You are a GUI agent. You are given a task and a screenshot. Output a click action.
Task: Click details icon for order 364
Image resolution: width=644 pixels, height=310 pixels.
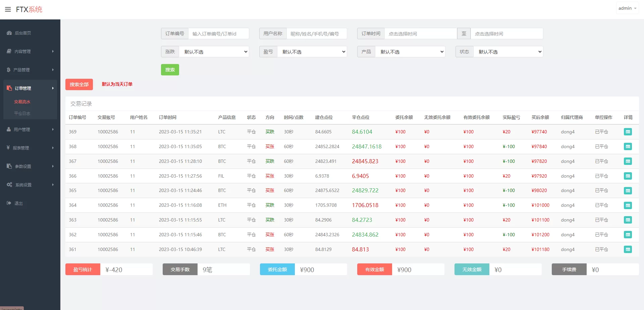pos(628,205)
